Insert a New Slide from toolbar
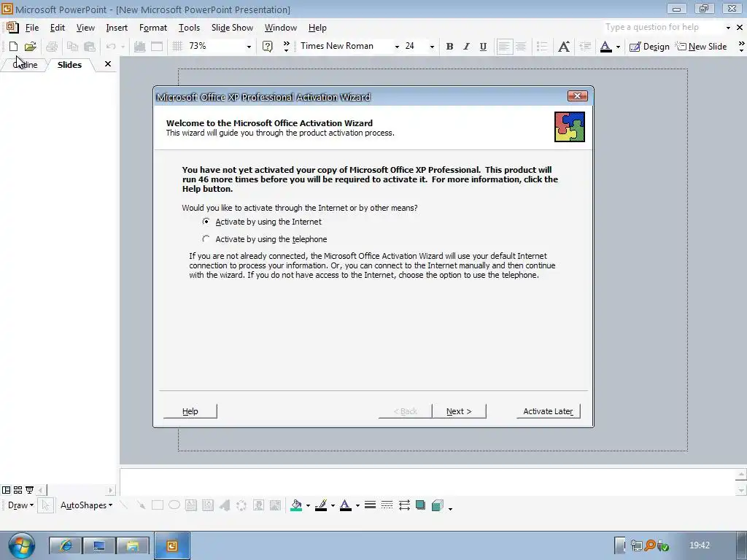The height and width of the screenshot is (560, 747). tap(701, 46)
